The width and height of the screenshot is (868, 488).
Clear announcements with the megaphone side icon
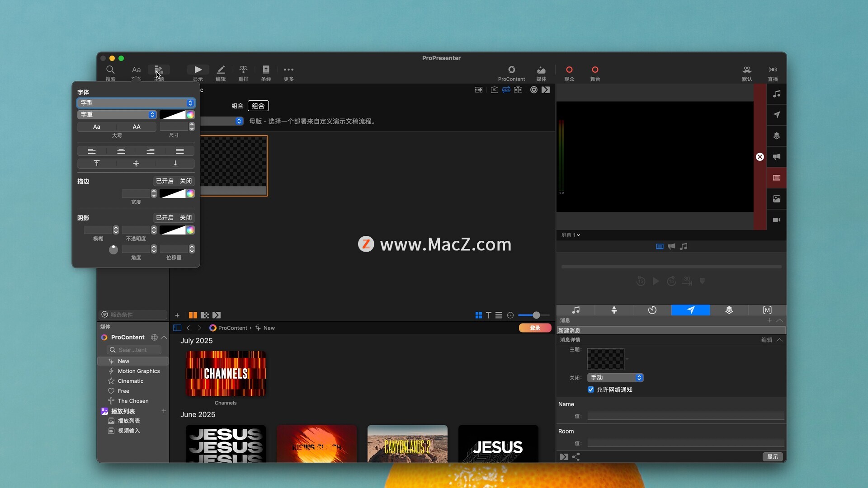[777, 157]
